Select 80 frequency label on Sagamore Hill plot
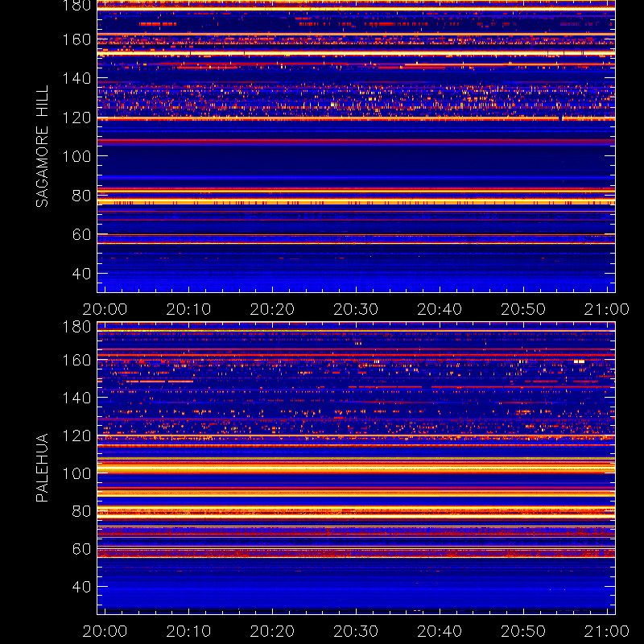644x644 pixels. click(81, 196)
